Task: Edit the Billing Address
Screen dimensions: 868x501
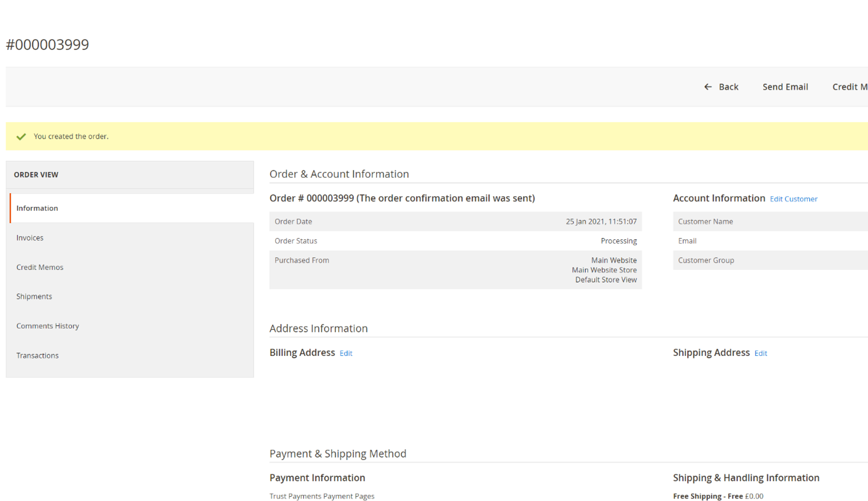Action: point(346,353)
